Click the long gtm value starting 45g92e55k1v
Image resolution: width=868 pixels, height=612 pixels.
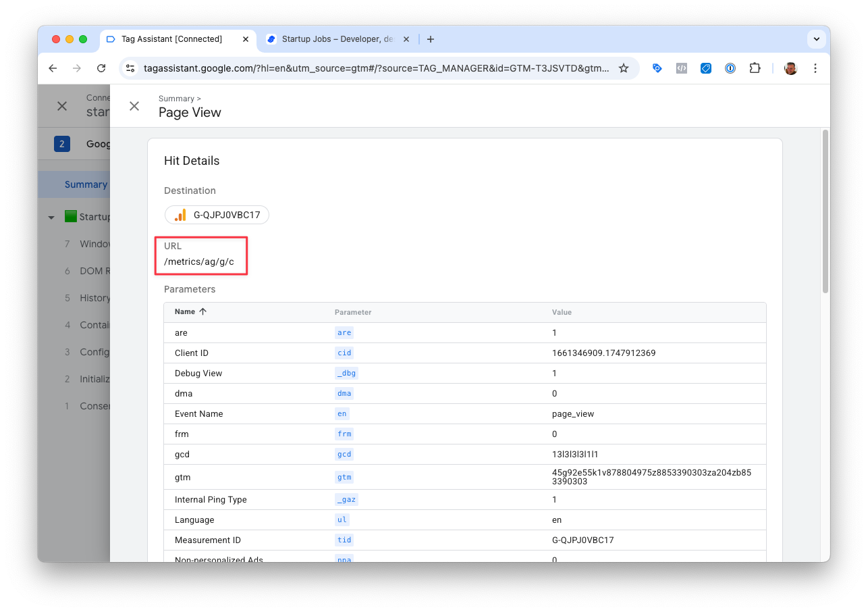tap(651, 477)
